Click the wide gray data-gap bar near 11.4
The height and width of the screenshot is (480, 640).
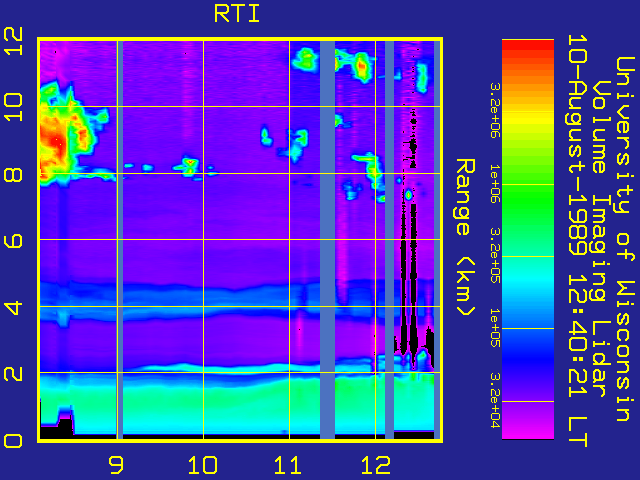tap(327, 240)
